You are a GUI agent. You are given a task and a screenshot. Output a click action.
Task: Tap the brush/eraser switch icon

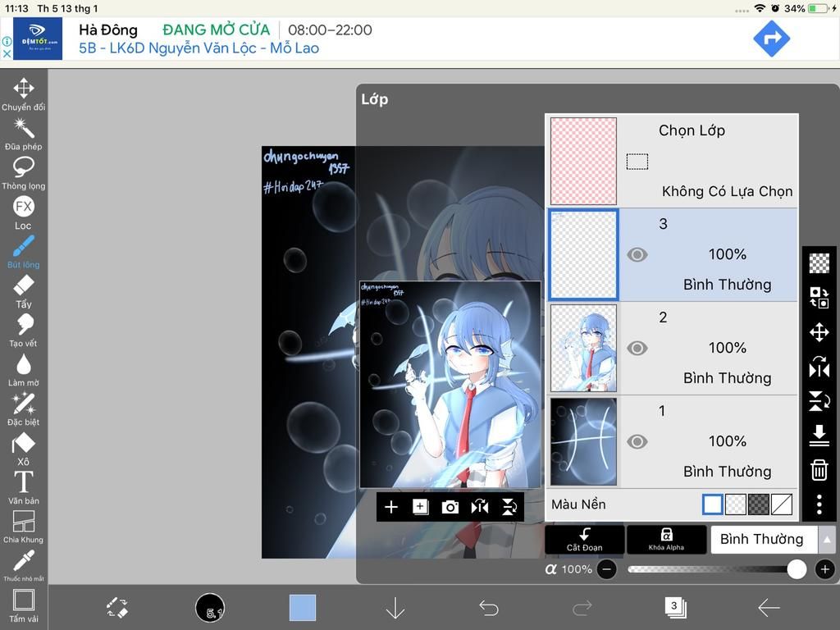[116, 608]
